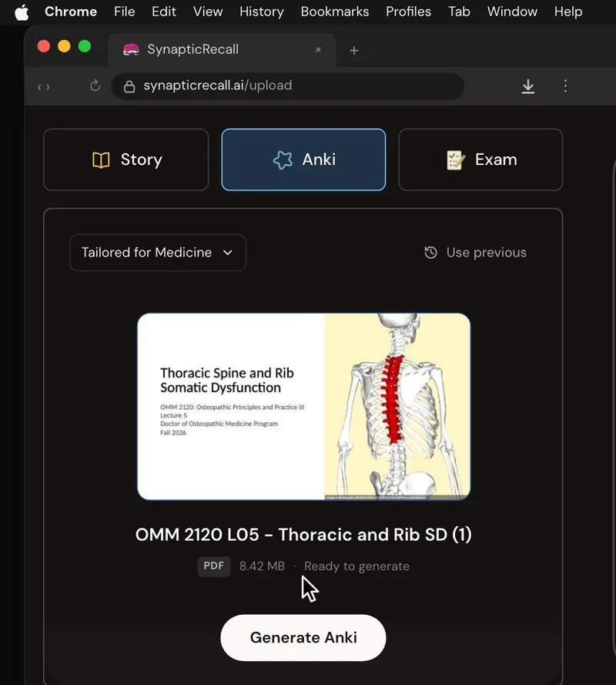Open the View menu
This screenshot has width=616, height=685.
[208, 12]
